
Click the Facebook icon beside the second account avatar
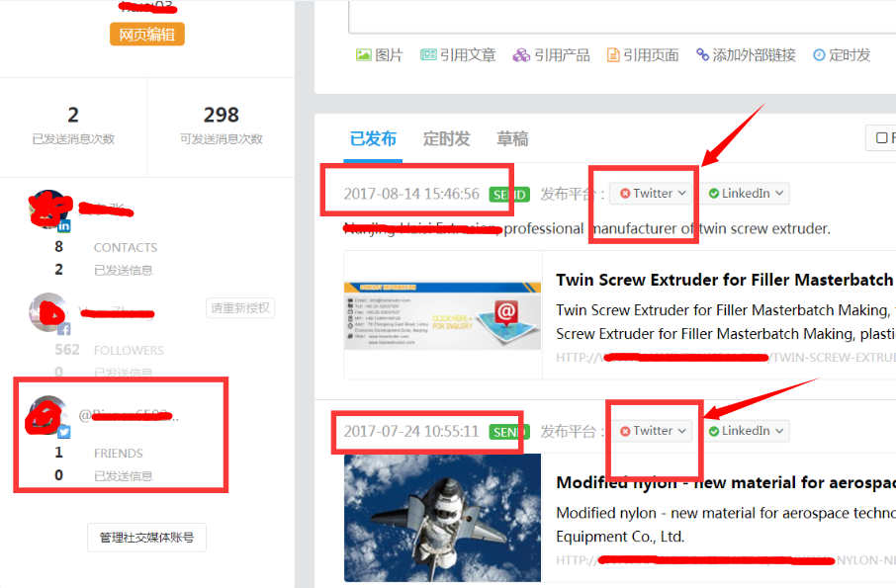[66, 329]
